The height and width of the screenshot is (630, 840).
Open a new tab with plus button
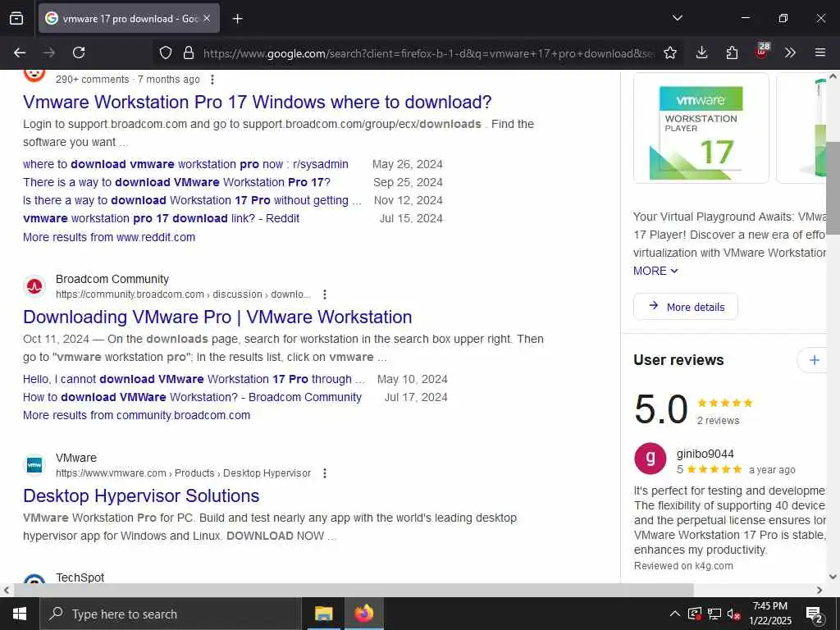(x=237, y=19)
